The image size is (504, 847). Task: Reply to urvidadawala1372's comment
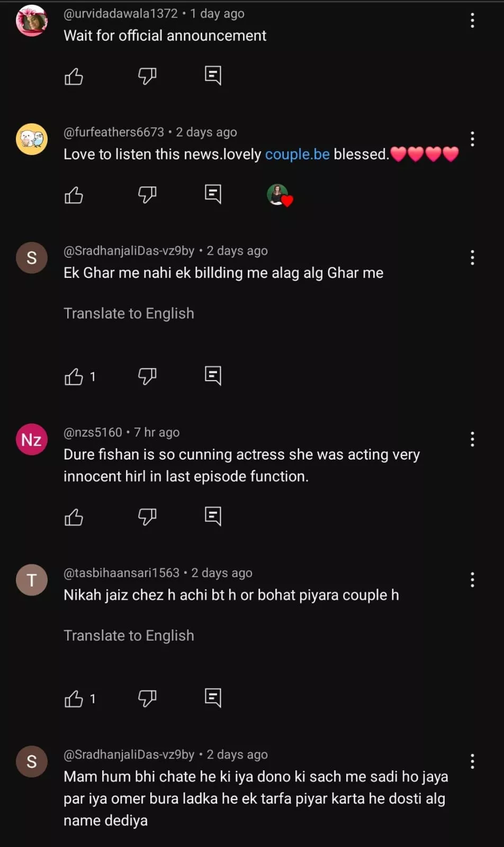point(213,76)
